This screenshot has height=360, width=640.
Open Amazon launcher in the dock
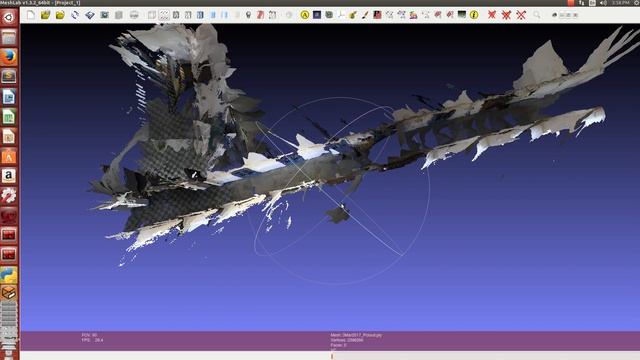(x=9, y=176)
